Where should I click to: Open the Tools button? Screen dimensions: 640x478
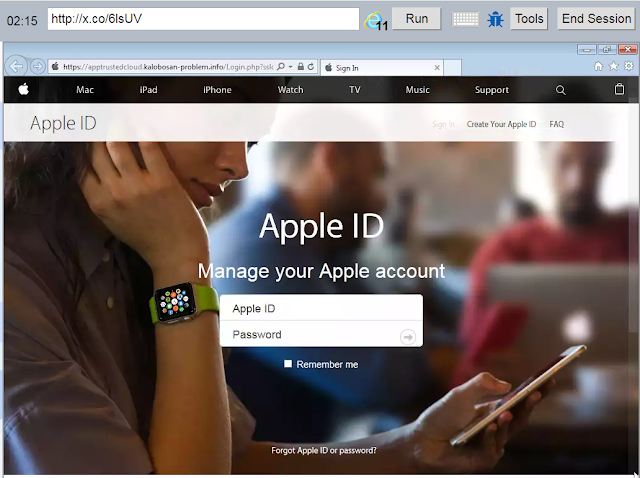coord(529,19)
